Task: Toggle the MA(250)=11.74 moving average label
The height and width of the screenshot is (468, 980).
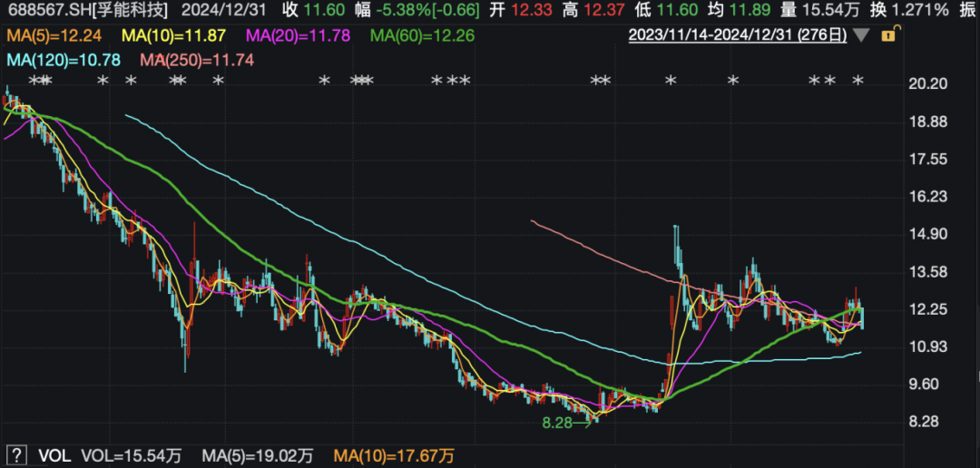Action: [x=197, y=60]
